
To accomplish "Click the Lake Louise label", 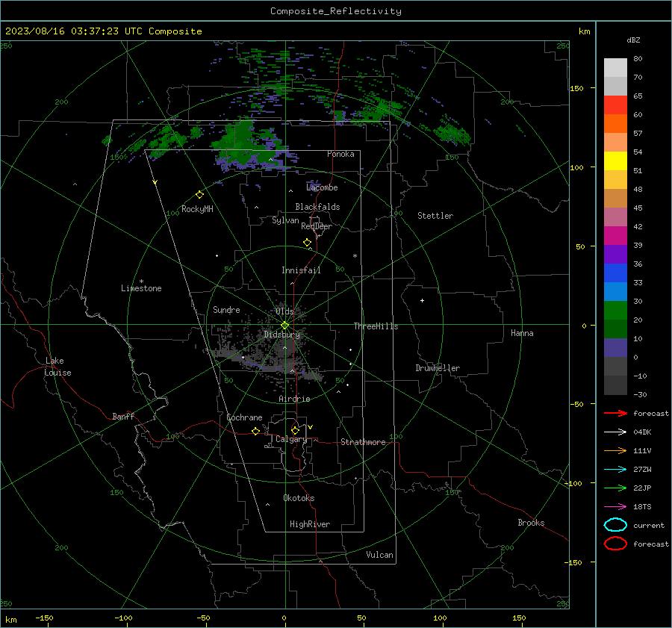I will tap(57, 367).
